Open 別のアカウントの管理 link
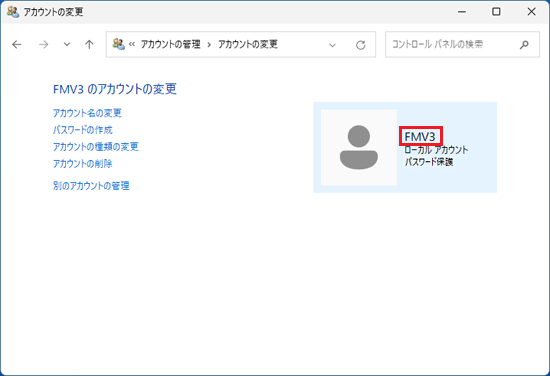Image resolution: width=550 pixels, height=376 pixels. [x=91, y=186]
